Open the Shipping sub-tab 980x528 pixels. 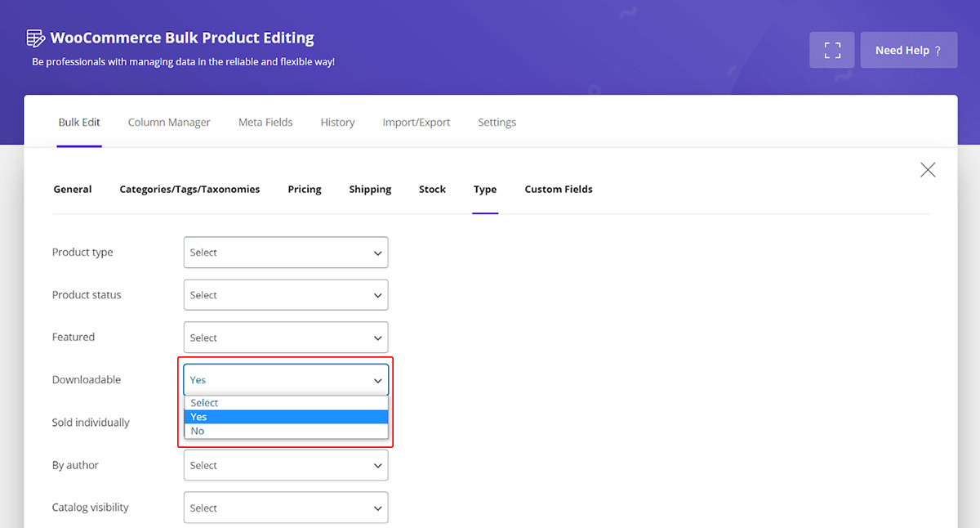370,189
